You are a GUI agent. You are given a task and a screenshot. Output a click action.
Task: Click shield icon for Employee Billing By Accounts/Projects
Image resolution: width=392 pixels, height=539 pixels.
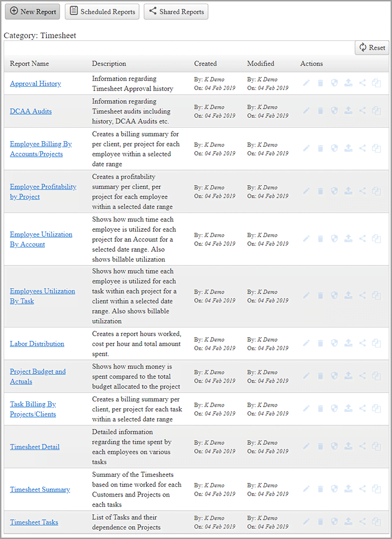point(335,149)
